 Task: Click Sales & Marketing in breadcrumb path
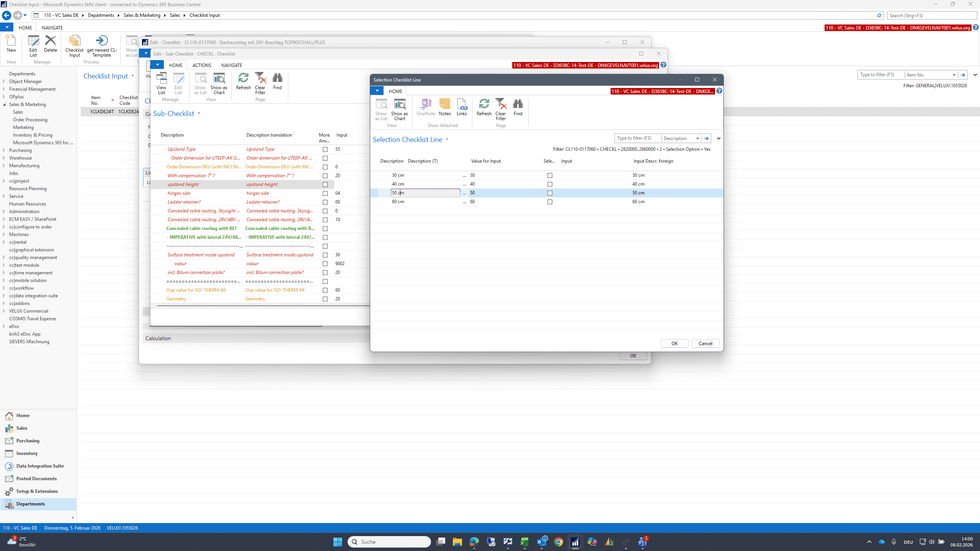tap(142, 15)
